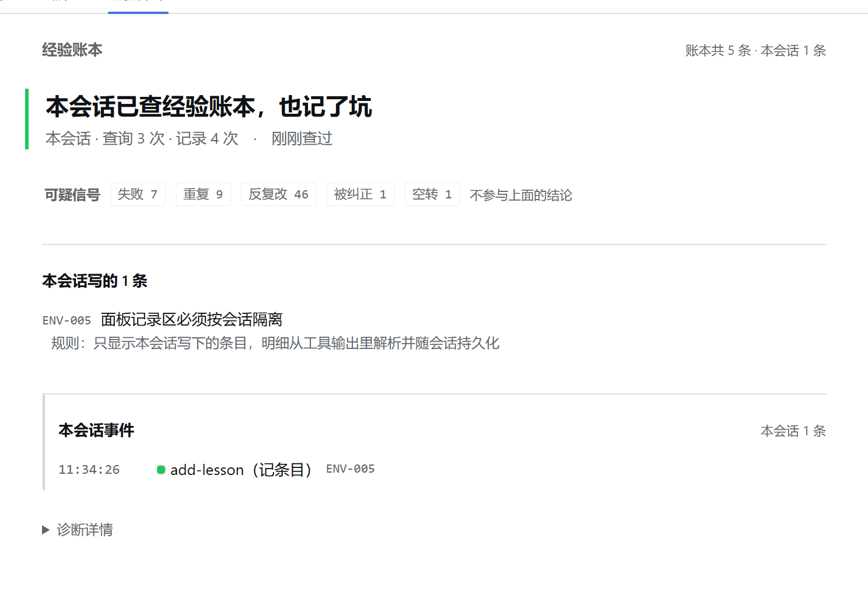Click the rule text starting with 规则：只显示本会话
Screen dimensions: 868x601
click(275, 343)
